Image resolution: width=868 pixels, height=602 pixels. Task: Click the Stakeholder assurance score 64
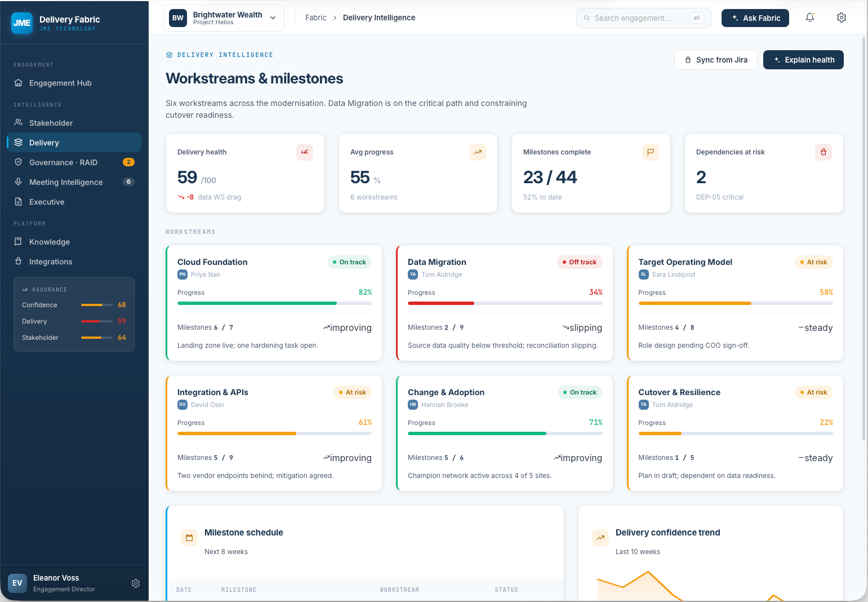[122, 338]
